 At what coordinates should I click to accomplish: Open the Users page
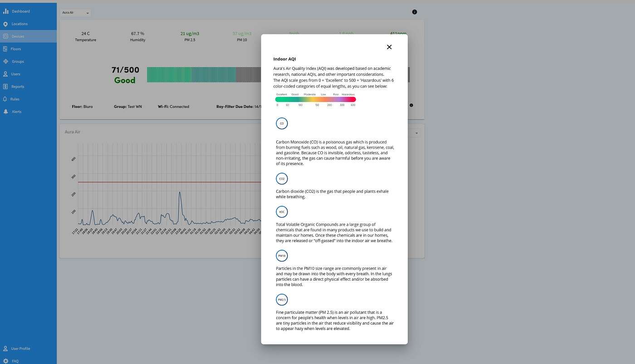pyautogui.click(x=15, y=74)
